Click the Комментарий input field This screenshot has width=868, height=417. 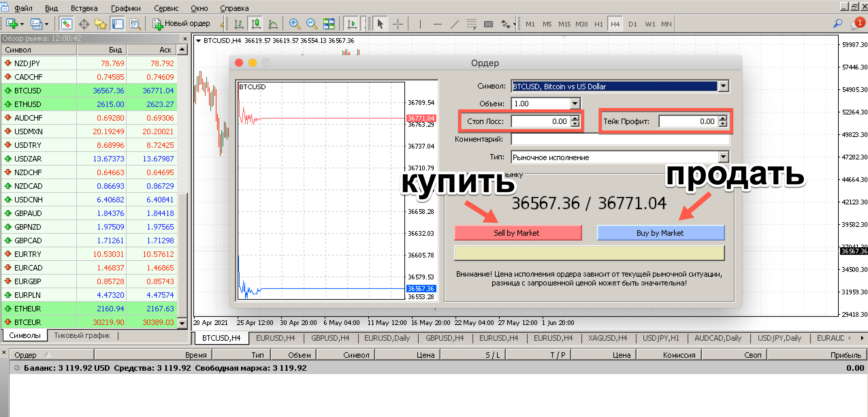(620, 139)
